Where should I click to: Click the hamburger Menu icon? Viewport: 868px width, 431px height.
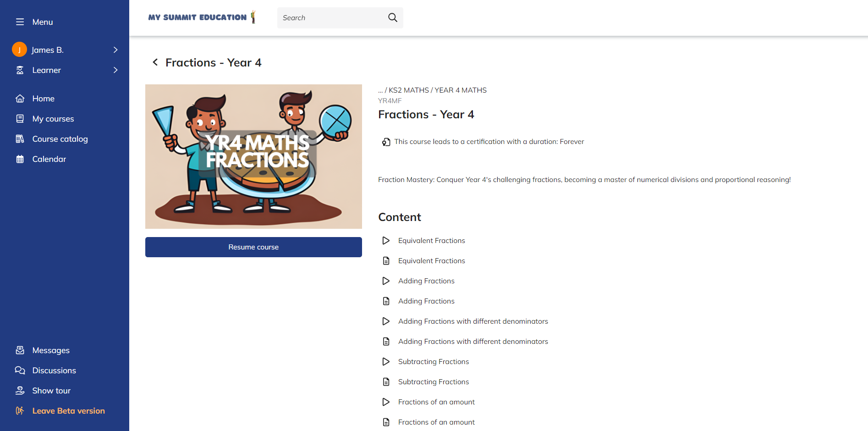point(20,22)
